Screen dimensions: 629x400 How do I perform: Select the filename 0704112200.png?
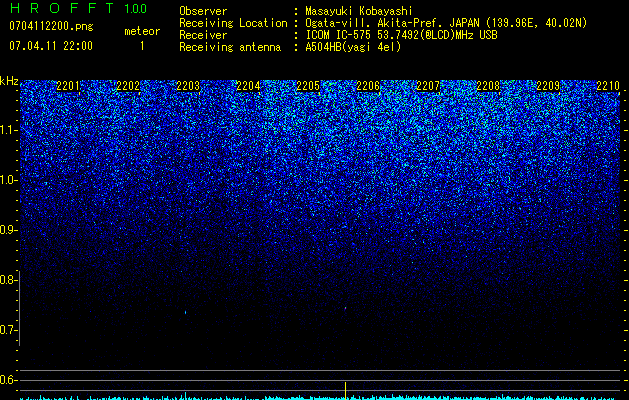click(51, 26)
